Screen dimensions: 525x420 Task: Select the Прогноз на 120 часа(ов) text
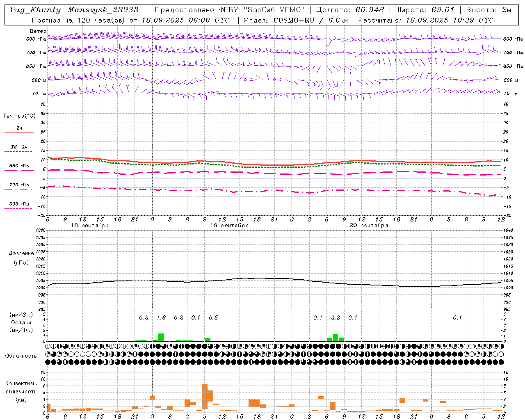click(79, 20)
